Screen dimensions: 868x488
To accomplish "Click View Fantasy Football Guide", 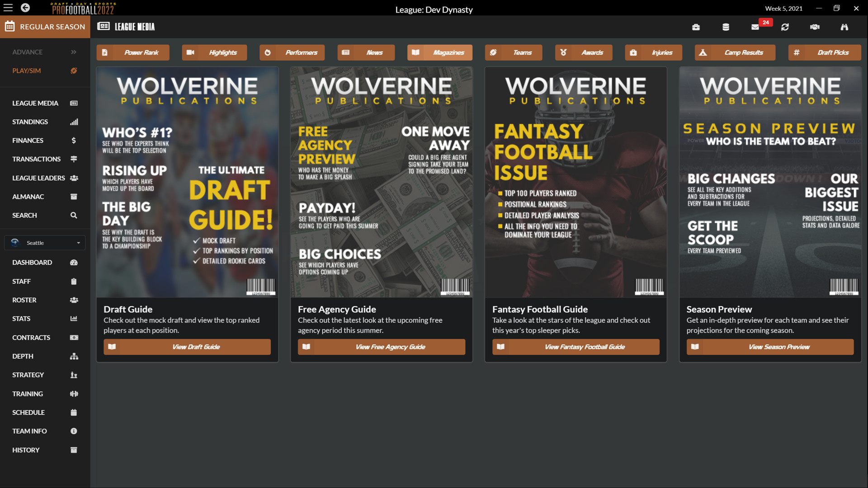I will [x=576, y=347].
